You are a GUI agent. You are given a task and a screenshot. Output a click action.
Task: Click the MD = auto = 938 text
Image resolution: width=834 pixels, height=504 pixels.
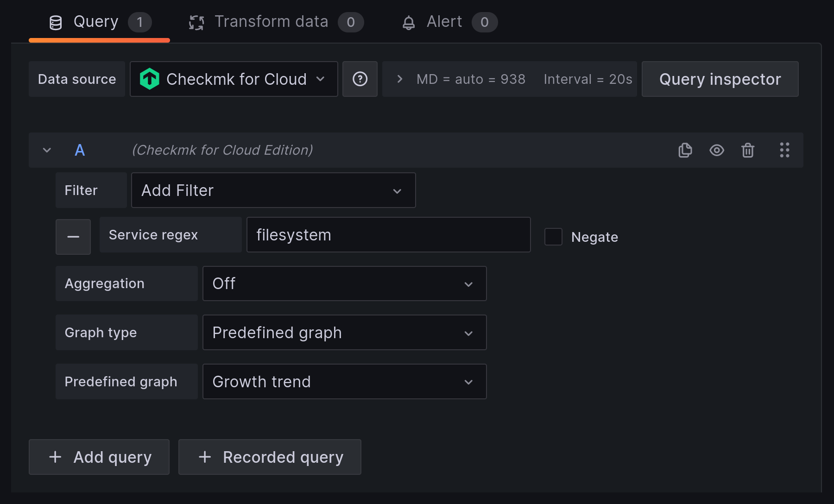click(471, 79)
